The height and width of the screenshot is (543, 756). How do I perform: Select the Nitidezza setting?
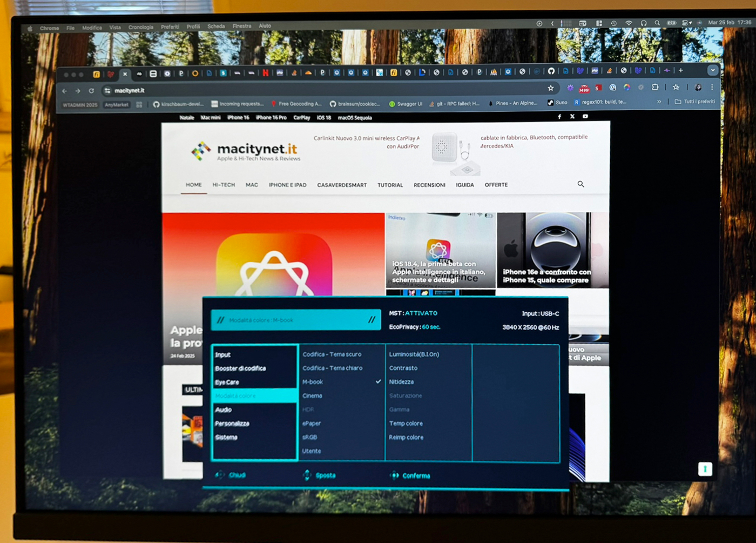tap(401, 382)
